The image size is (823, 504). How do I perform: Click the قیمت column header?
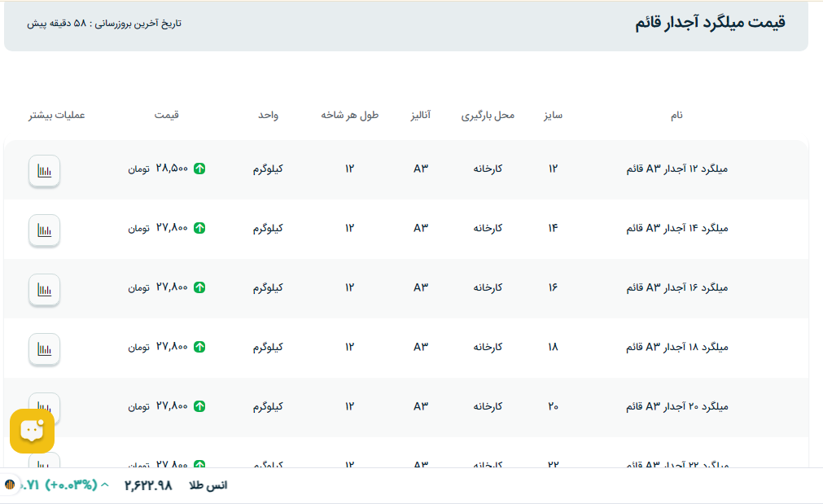coord(167,115)
